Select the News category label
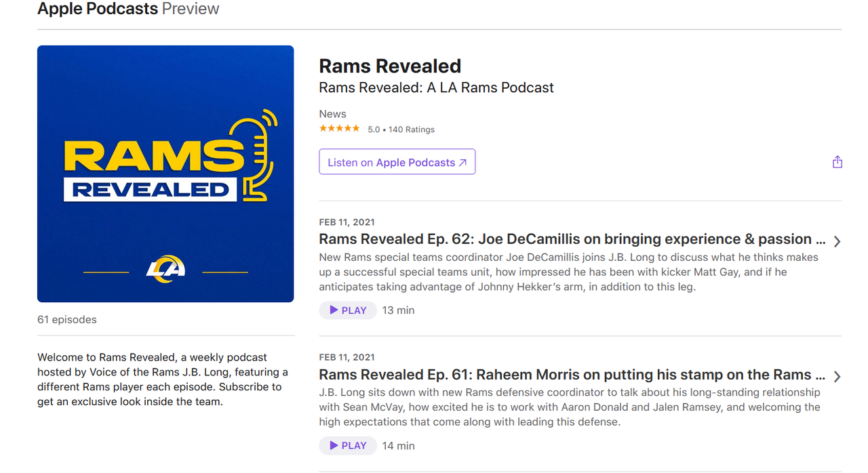 coord(333,114)
